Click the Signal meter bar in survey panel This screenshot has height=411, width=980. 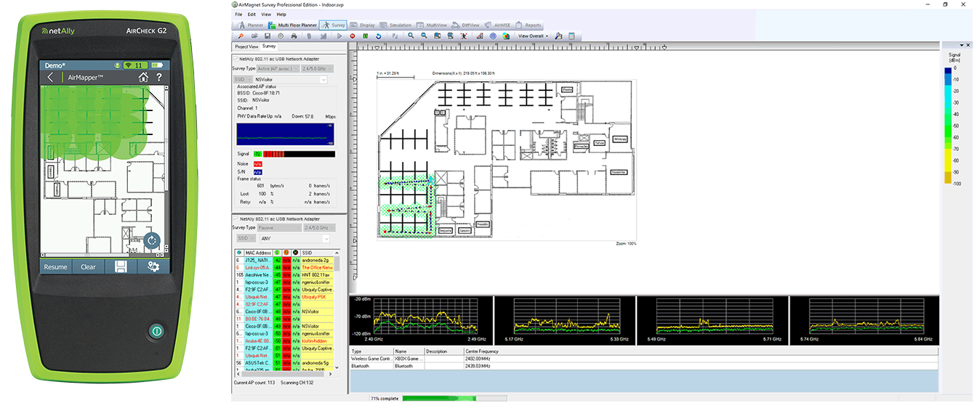click(x=299, y=154)
